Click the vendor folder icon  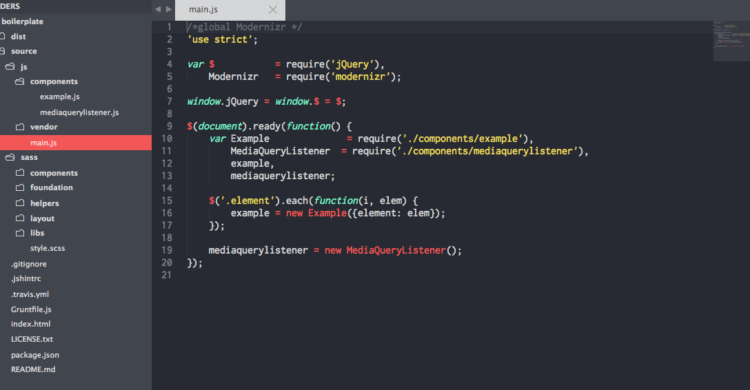pyautogui.click(x=20, y=127)
